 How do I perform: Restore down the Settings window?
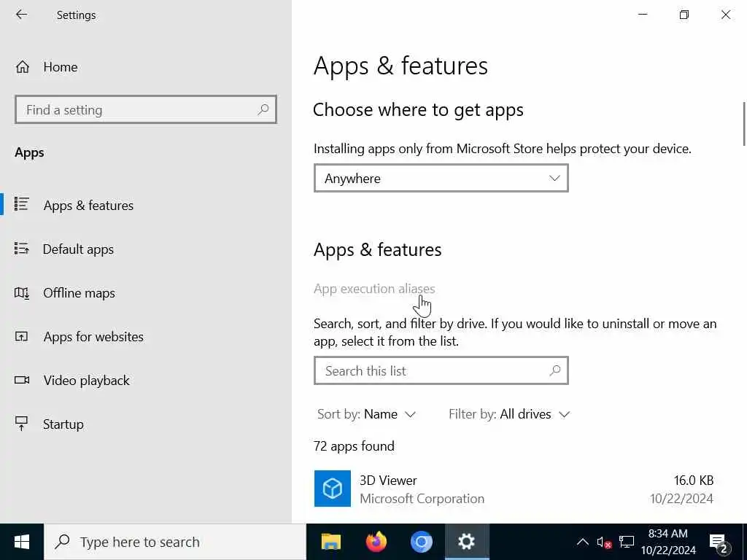click(x=684, y=15)
